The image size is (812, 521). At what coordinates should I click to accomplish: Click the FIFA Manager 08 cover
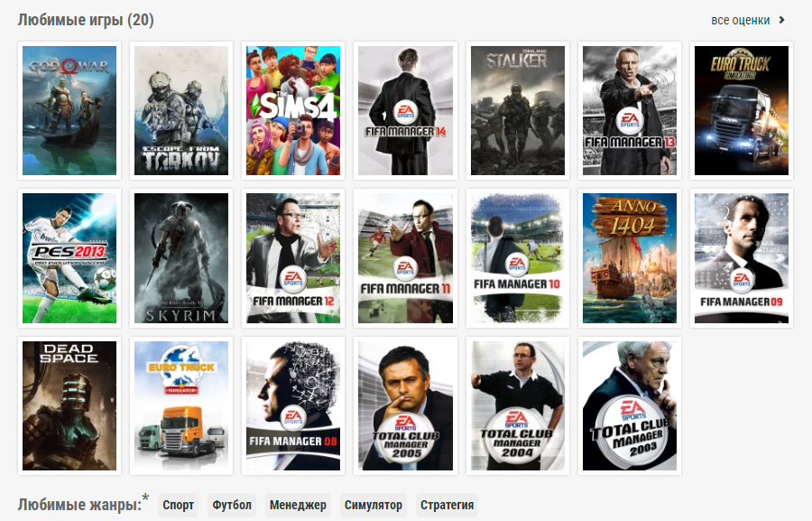[x=293, y=405]
